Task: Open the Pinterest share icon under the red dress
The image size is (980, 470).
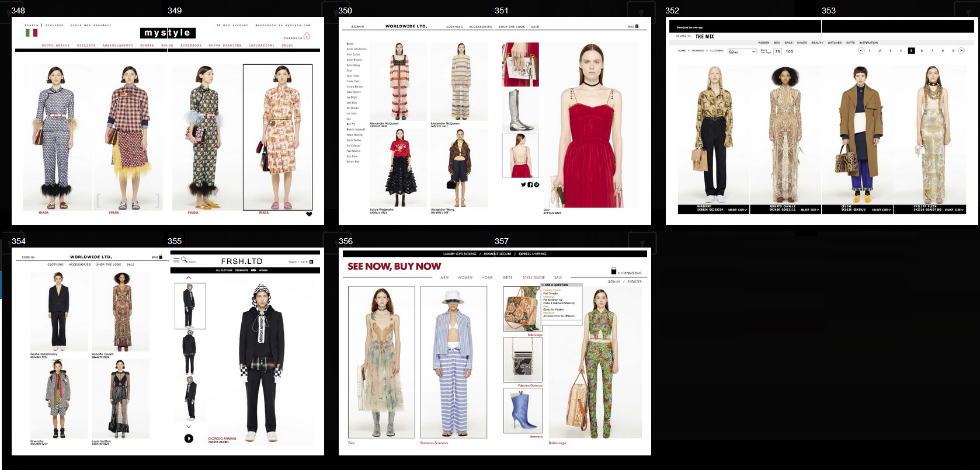Action: [x=536, y=184]
